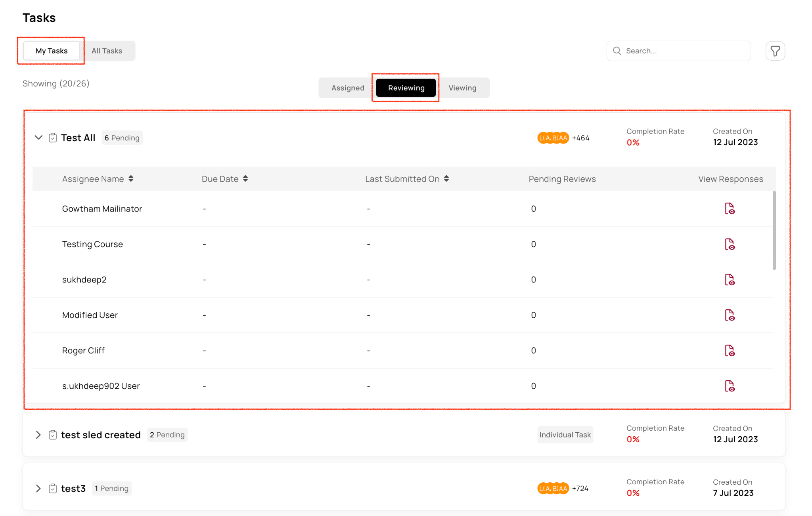The image size is (812, 516).
Task: Switch to the All Tasks tab
Action: pyautogui.click(x=107, y=51)
